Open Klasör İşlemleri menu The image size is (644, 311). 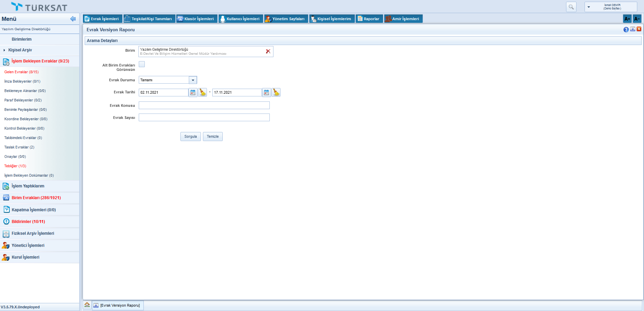click(x=197, y=19)
